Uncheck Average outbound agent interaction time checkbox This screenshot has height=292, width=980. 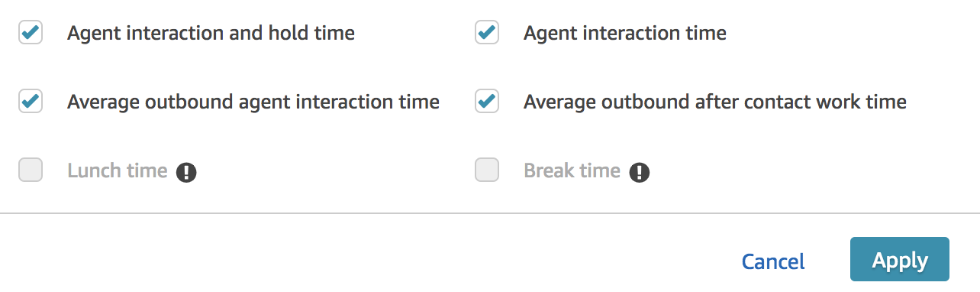click(x=31, y=101)
